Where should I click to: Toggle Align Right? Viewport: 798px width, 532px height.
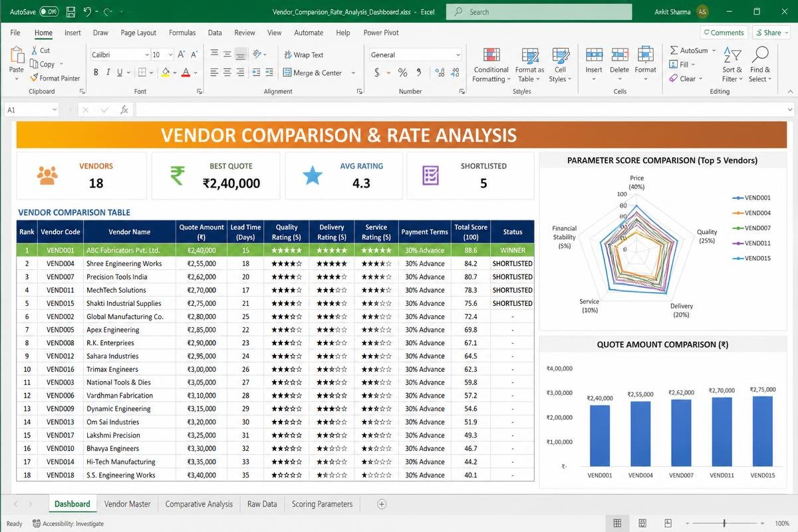(x=241, y=72)
